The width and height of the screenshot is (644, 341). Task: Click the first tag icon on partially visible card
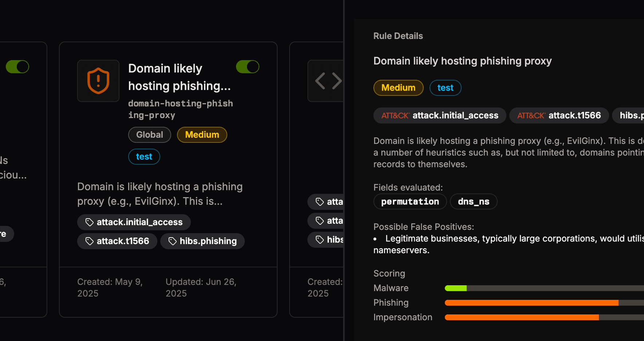319,202
